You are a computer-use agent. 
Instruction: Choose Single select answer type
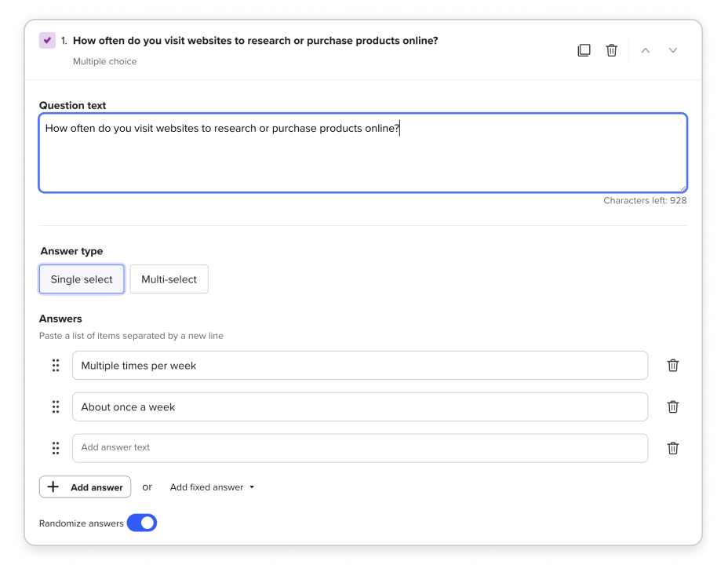point(82,279)
